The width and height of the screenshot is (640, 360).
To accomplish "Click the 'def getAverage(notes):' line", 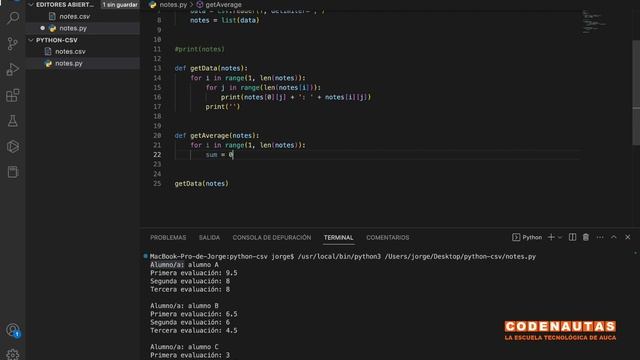I will tap(217, 136).
